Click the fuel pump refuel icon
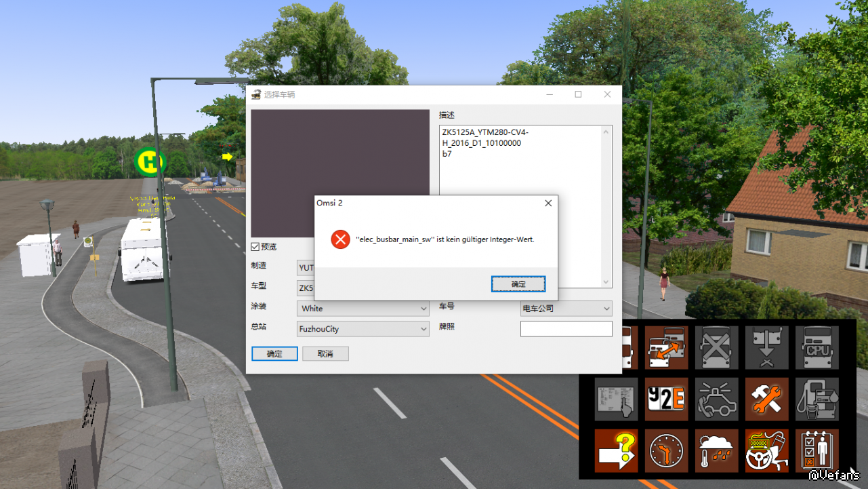The image size is (868, 489). coord(817,399)
